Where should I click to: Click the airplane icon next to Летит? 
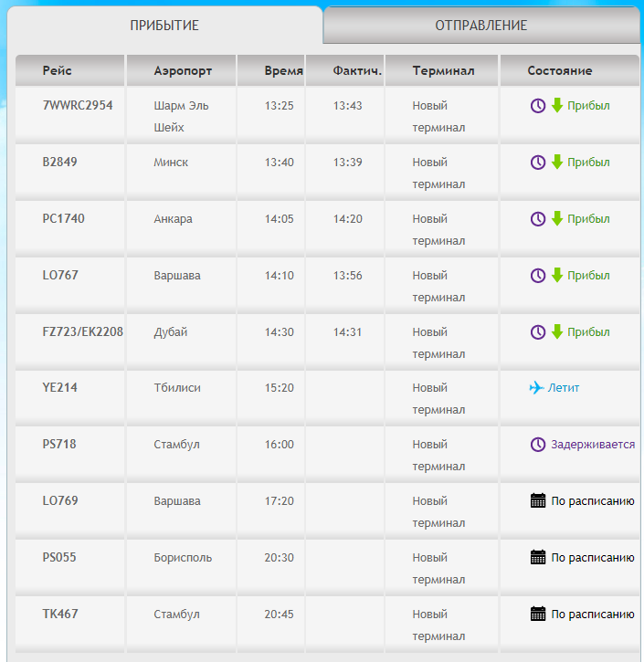point(536,387)
